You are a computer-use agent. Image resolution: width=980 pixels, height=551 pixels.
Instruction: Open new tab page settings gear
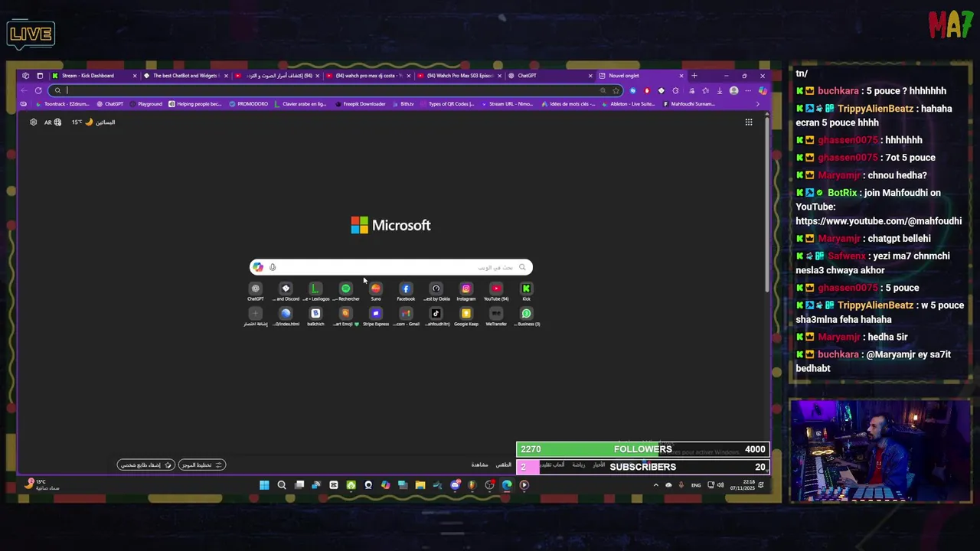33,122
